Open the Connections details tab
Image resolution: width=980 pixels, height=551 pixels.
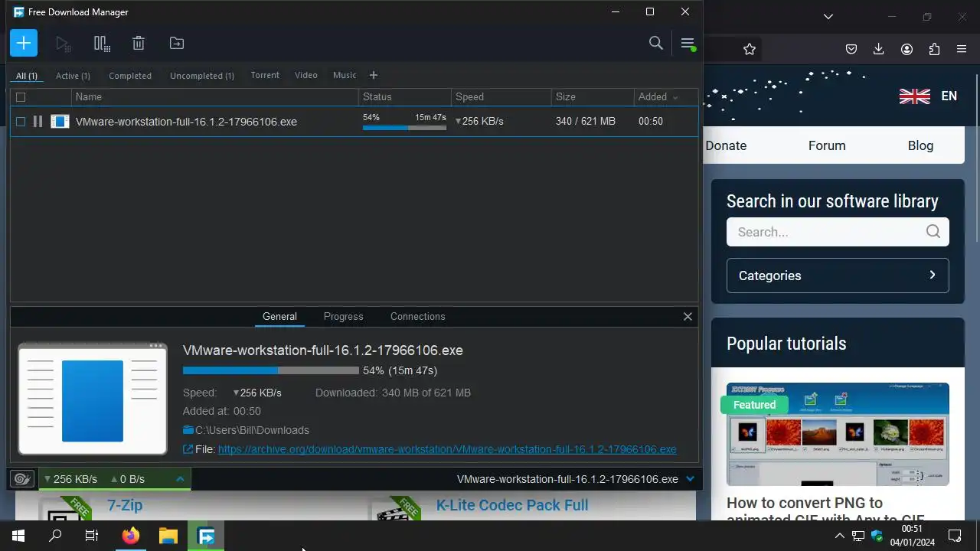(x=417, y=316)
